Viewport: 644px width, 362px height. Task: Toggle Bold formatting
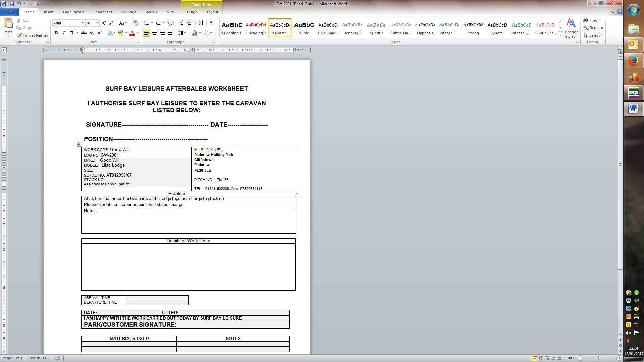[x=56, y=33]
